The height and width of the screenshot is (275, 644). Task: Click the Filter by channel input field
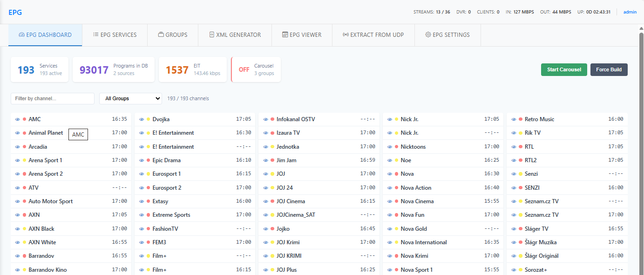coord(53,98)
